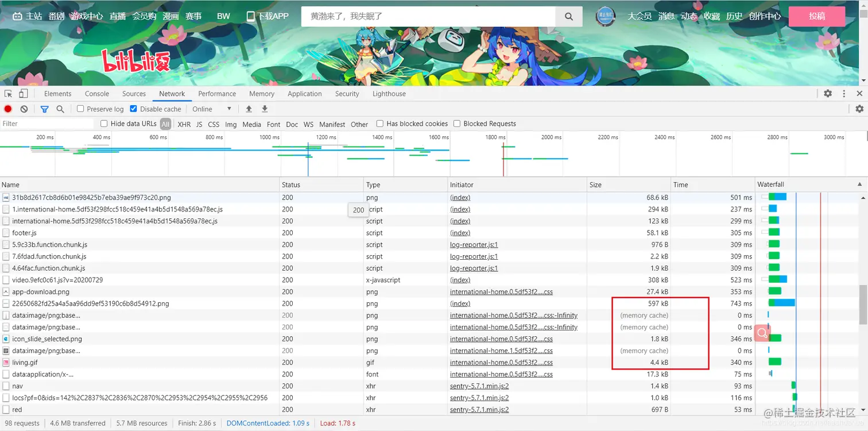Viewport: 868px width, 431px height.
Task: Sort by the Size column header
Action: tap(629, 184)
